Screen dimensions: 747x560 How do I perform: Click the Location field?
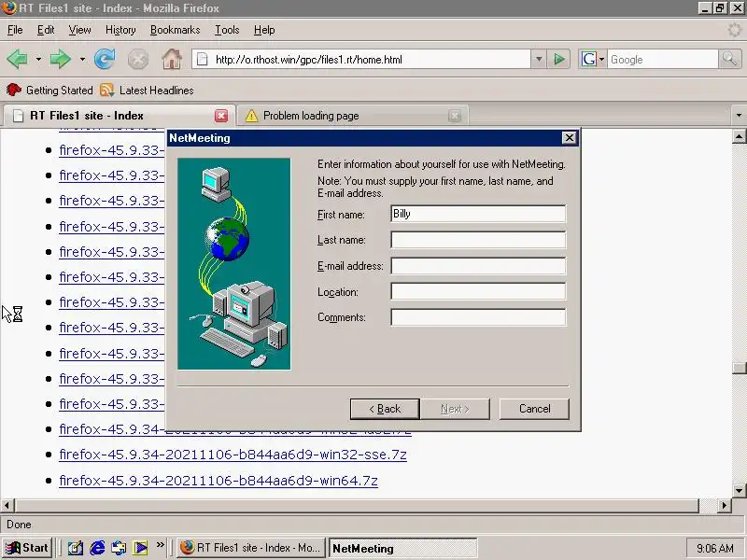478,291
